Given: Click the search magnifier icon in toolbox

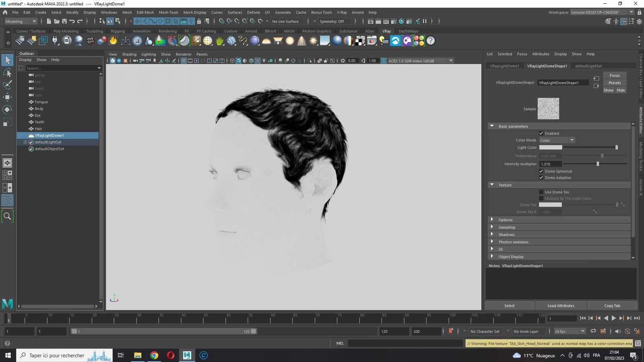Looking at the screenshot, I should click(7, 216).
